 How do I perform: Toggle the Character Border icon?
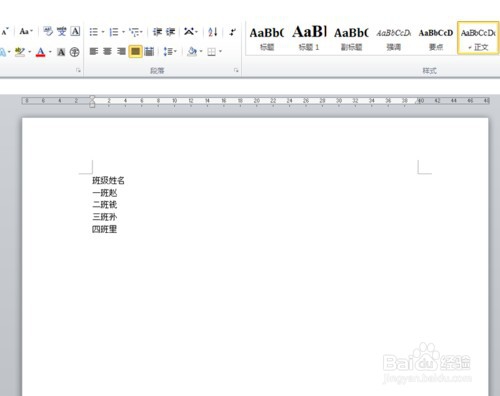point(76,31)
